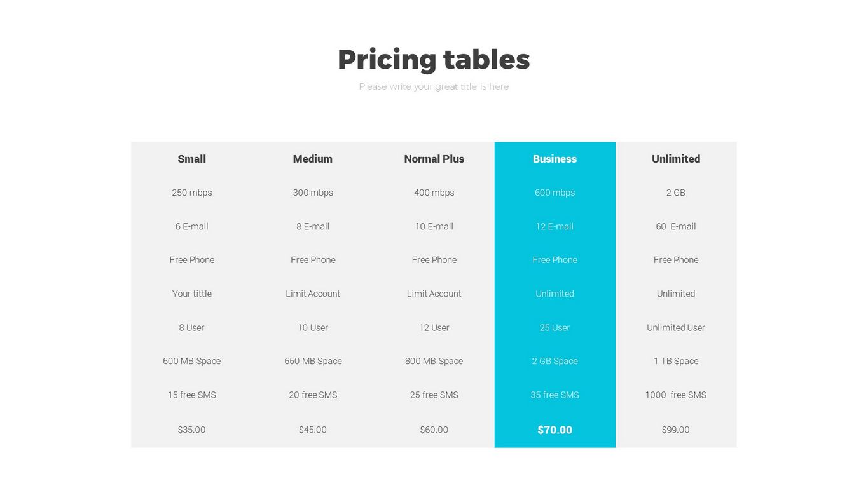868x488 pixels.
Task: Select the 1 TB Space cell
Action: (x=676, y=361)
